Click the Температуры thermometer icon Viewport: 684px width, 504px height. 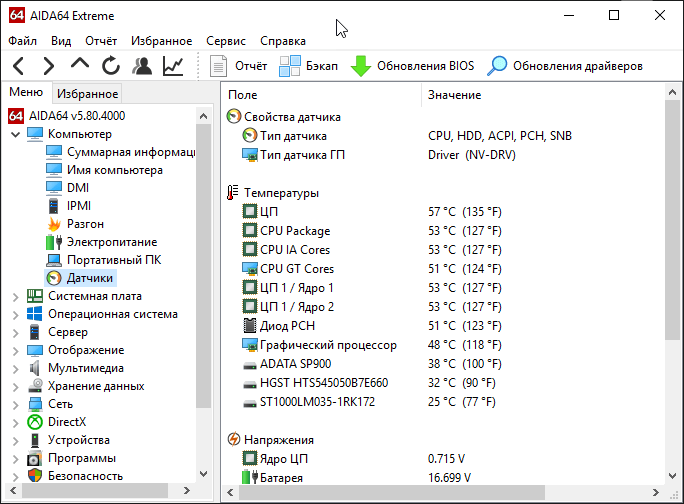click(233, 192)
